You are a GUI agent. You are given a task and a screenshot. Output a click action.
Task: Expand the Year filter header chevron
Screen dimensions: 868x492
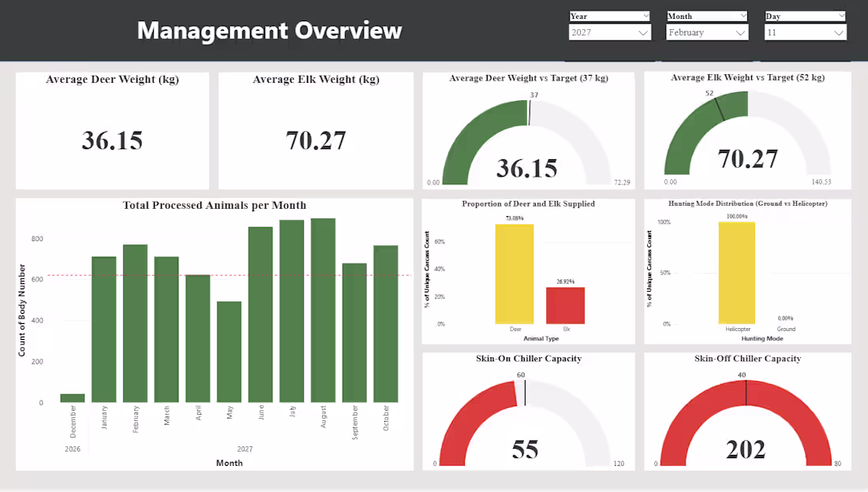pyautogui.click(x=646, y=16)
